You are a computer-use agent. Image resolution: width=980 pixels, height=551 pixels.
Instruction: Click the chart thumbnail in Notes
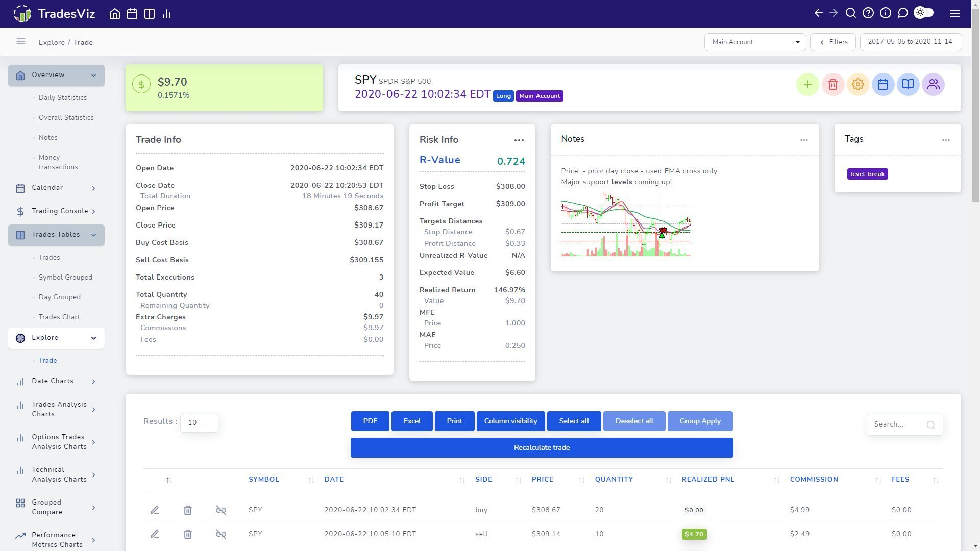click(626, 224)
